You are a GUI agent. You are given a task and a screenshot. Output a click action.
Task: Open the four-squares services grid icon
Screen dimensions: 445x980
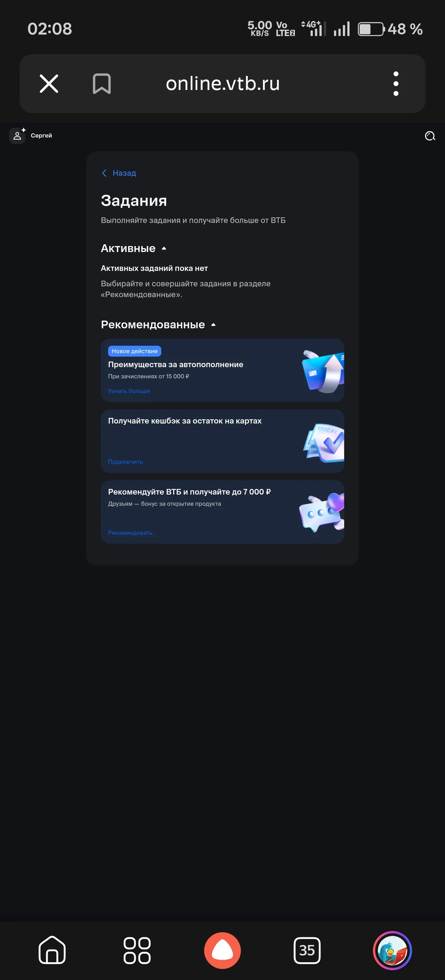click(137, 950)
